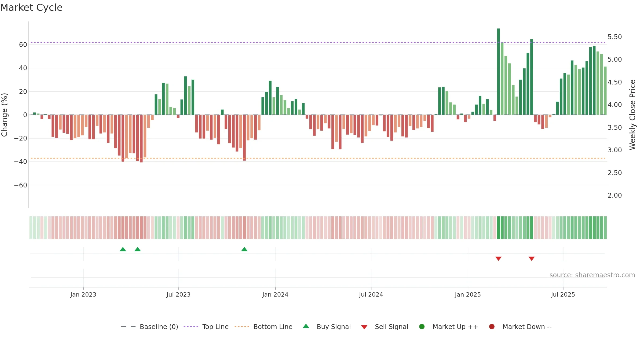Toggle the Buy Signal legend entry
644x362 pixels.
[x=327, y=327]
